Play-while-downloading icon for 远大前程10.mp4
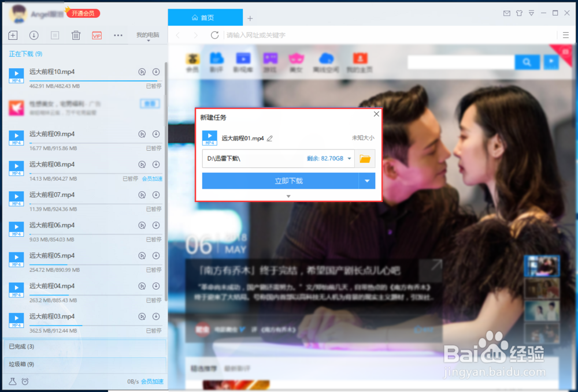This screenshot has height=392, width=578. pos(142,72)
